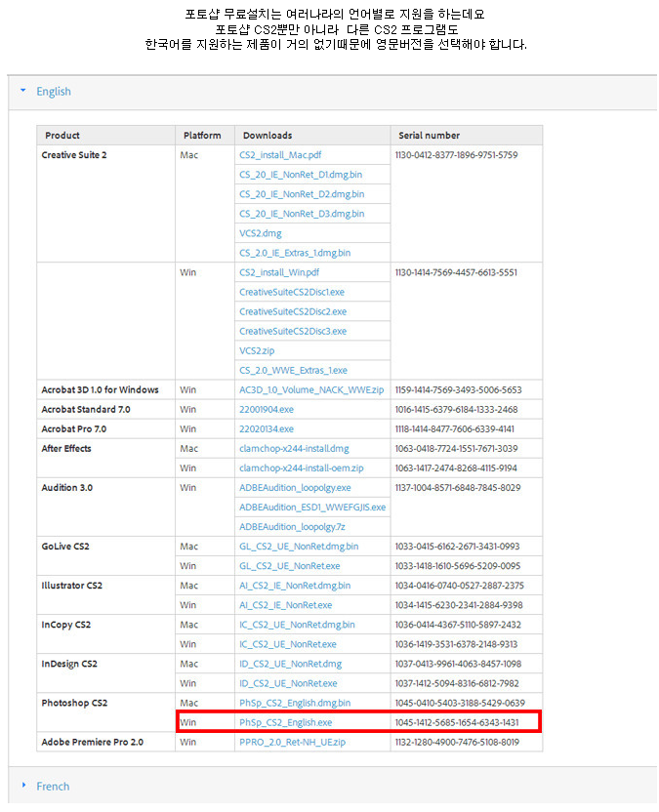Image resolution: width=659 pixels, height=812 pixels.
Task: Click the Illustrator CS2 product name
Action: [71, 586]
